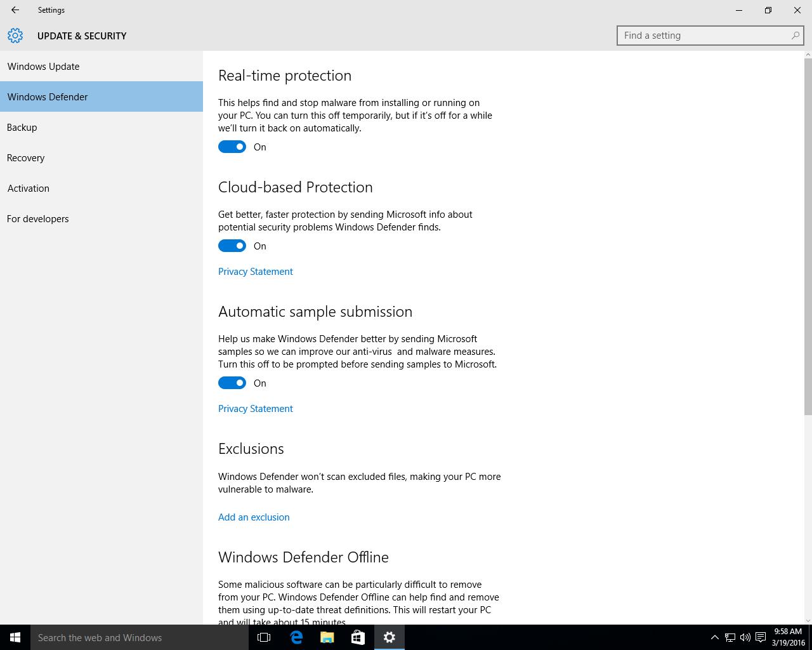Open the volume tray icon
The width and height of the screenshot is (812, 650).
745,637
